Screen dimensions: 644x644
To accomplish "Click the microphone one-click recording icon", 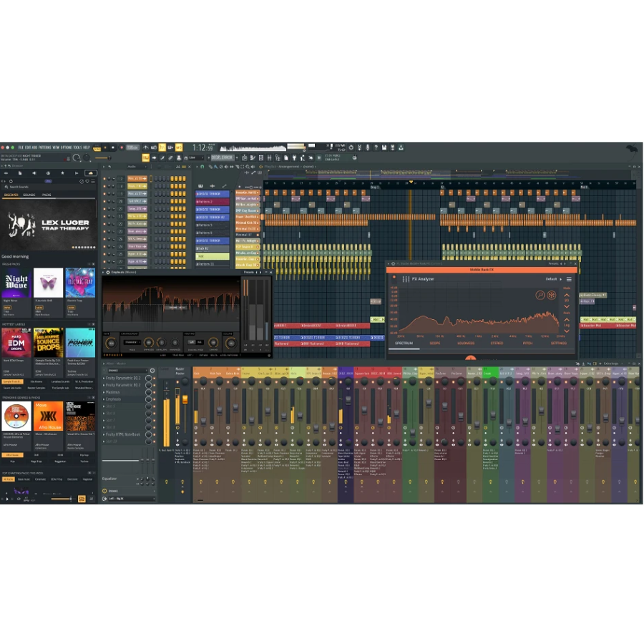I will click(367, 147).
